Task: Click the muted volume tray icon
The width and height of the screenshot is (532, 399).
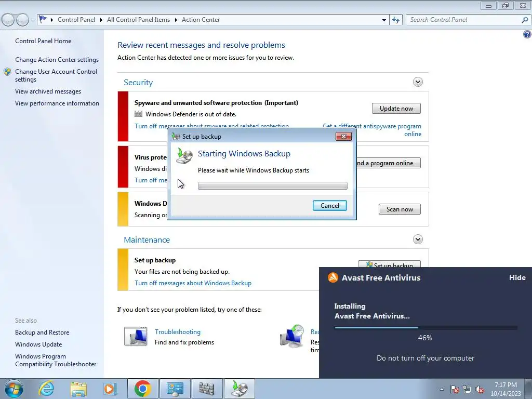Action: coord(480,389)
